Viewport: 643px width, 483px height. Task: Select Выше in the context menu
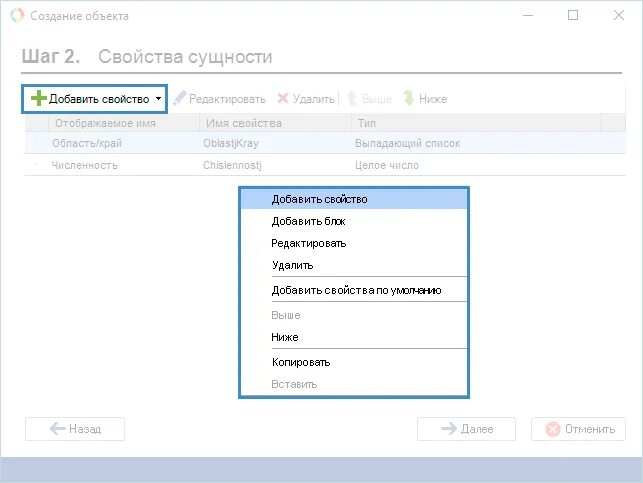click(x=354, y=315)
